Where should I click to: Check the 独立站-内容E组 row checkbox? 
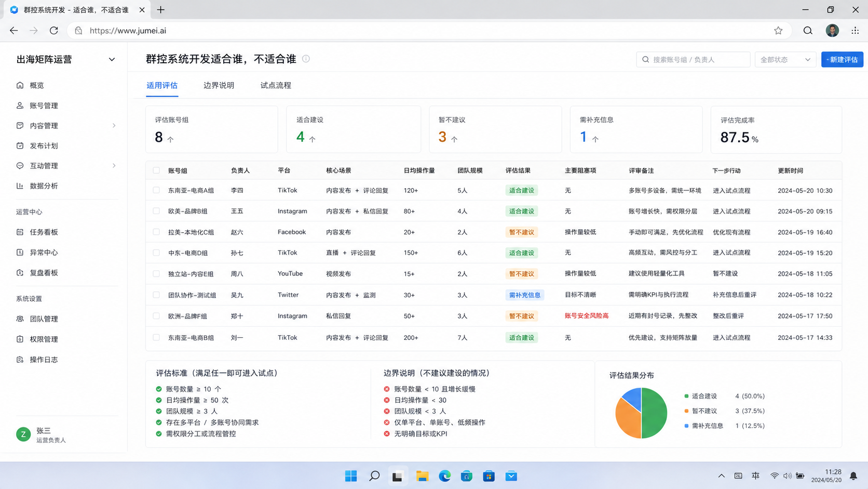(156, 273)
